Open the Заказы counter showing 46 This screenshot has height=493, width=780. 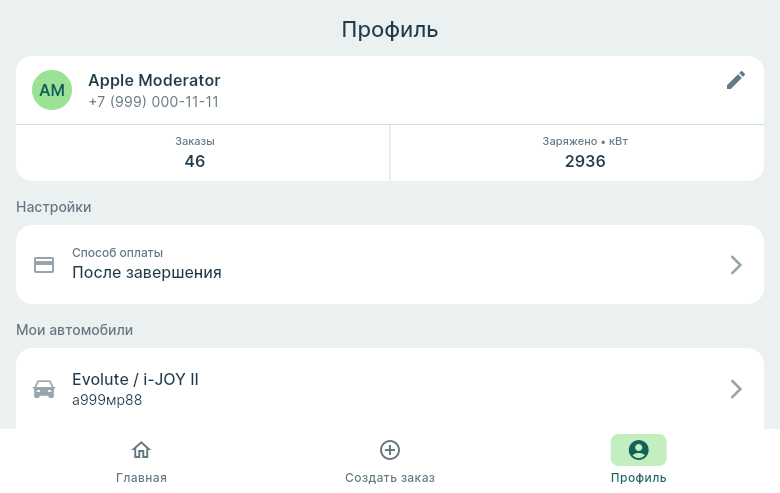[195, 153]
